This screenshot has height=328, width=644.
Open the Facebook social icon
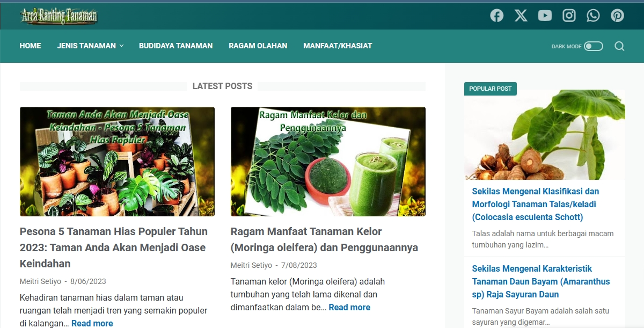click(497, 16)
